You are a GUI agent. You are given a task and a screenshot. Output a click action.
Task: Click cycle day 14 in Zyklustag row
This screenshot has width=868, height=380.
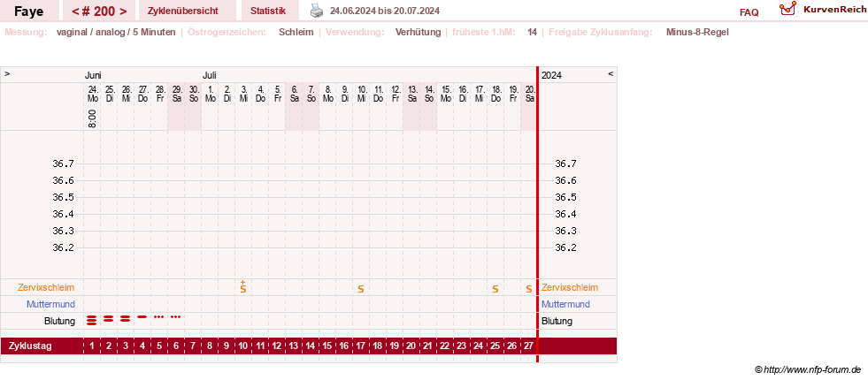coord(310,346)
